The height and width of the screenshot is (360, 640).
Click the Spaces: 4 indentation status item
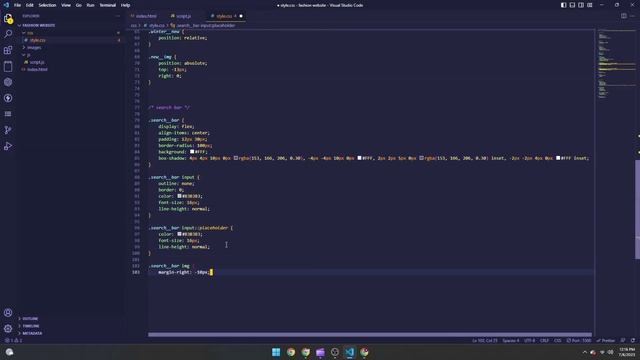click(x=511, y=340)
